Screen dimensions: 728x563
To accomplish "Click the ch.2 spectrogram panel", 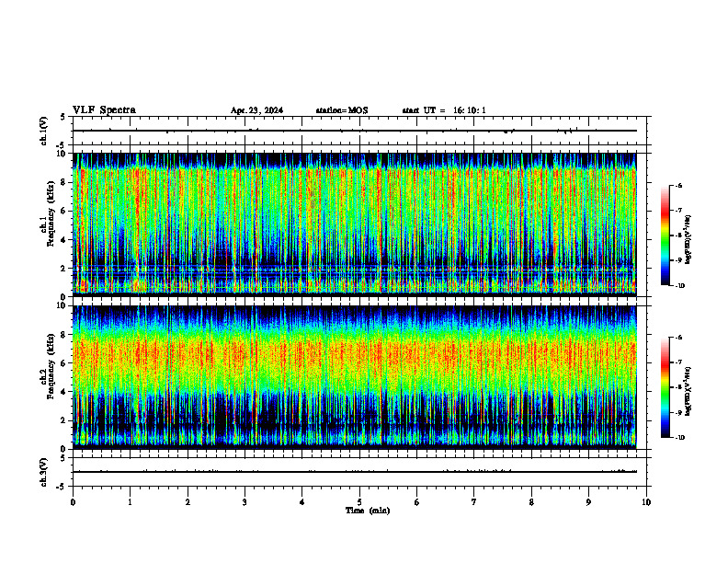I will pos(355,377).
